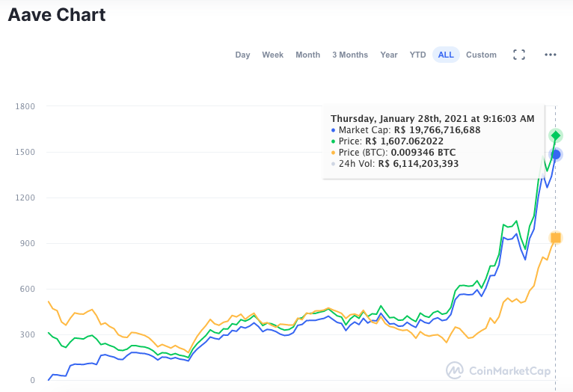Switch chart range to YTD
The height and width of the screenshot is (392, 573).
click(417, 55)
